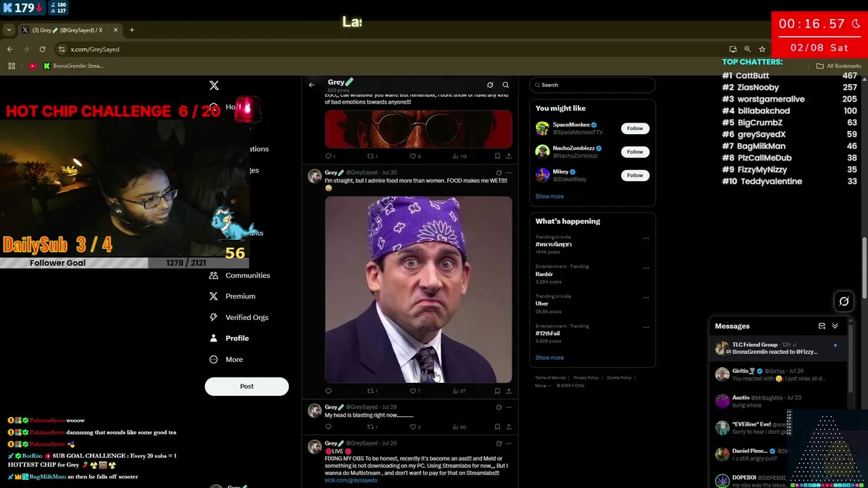Share the "My head is blasting" post
868x488 pixels.
click(509, 427)
